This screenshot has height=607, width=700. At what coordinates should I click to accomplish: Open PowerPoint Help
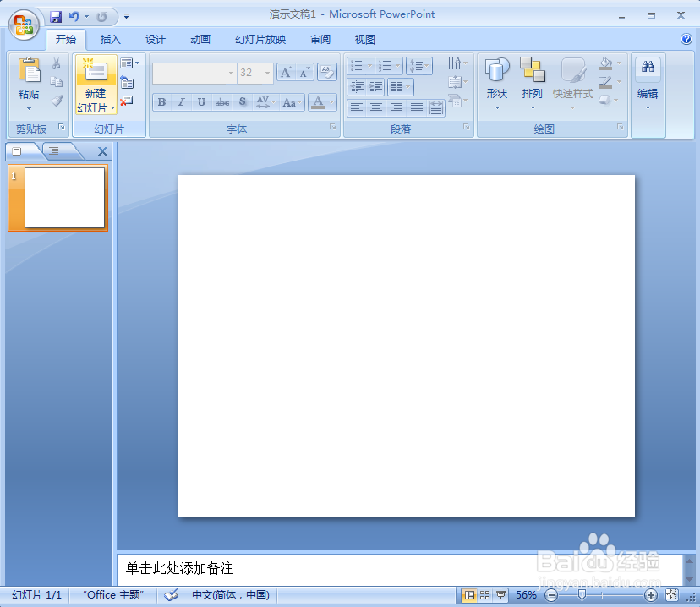click(686, 39)
